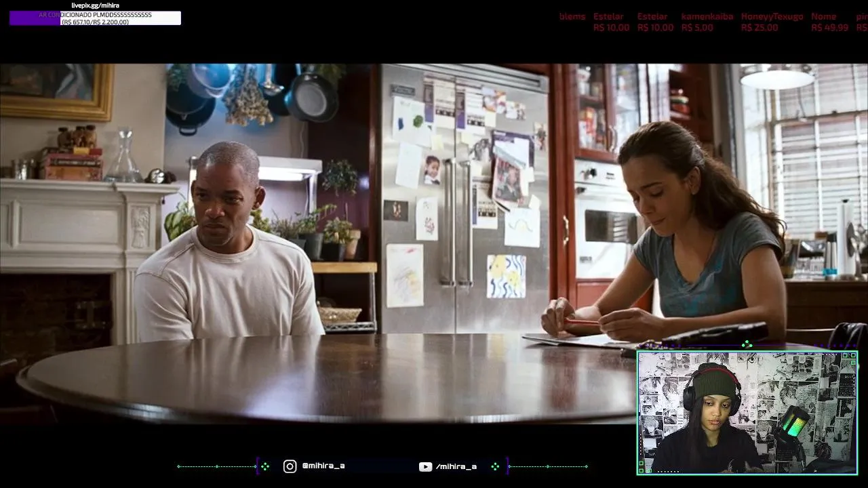
Task: Open the /mihira_a YouTube handle
Action: pyautogui.click(x=456, y=466)
